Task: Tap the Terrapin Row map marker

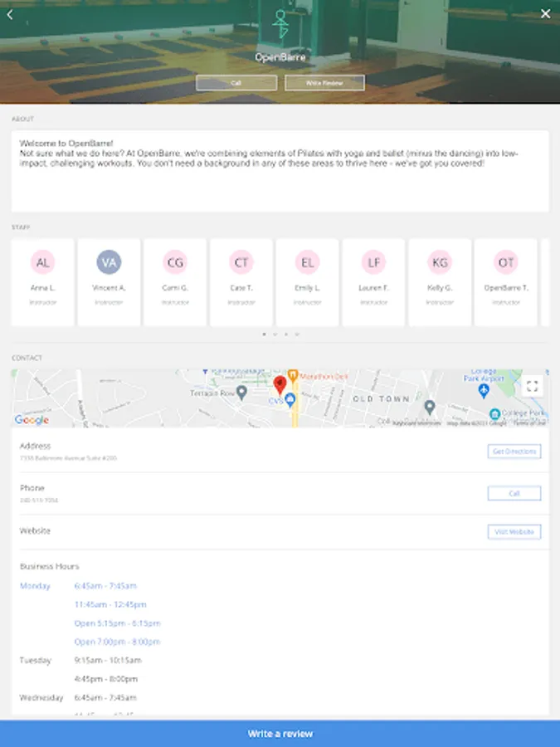Action: click(x=242, y=393)
